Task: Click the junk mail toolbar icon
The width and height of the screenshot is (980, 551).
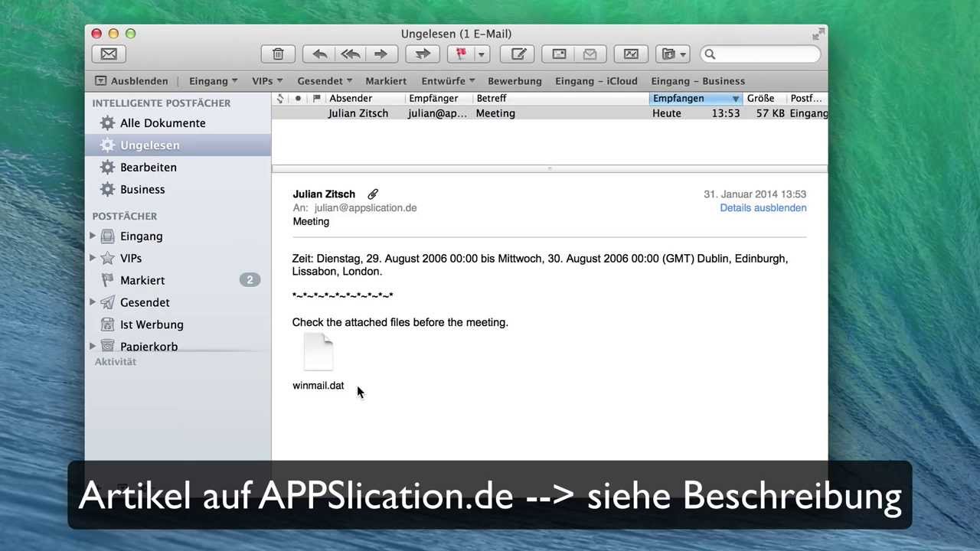Action: (631, 54)
